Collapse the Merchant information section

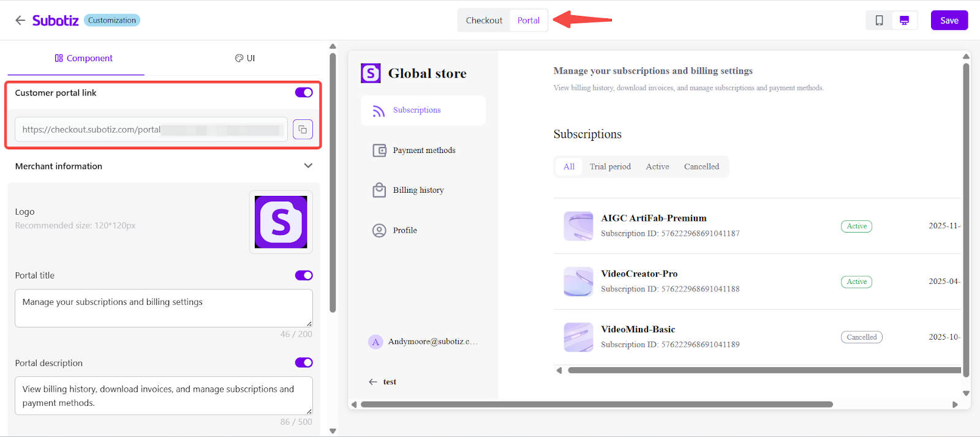(308, 166)
